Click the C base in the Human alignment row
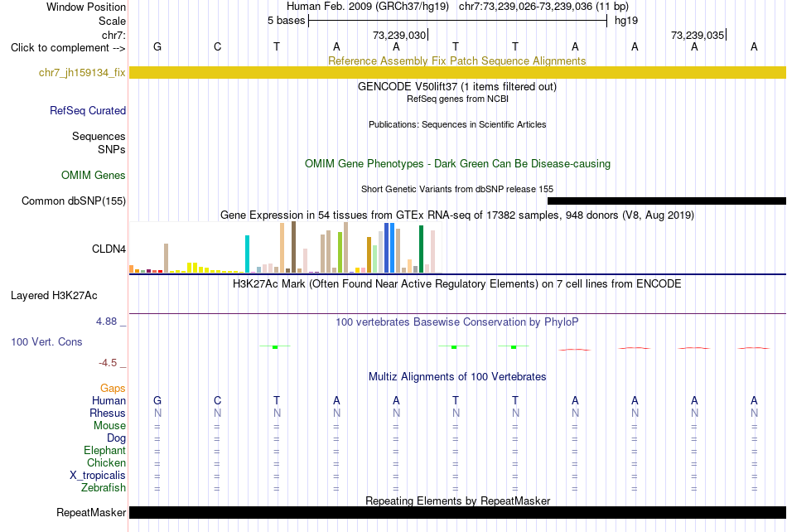 (217, 400)
